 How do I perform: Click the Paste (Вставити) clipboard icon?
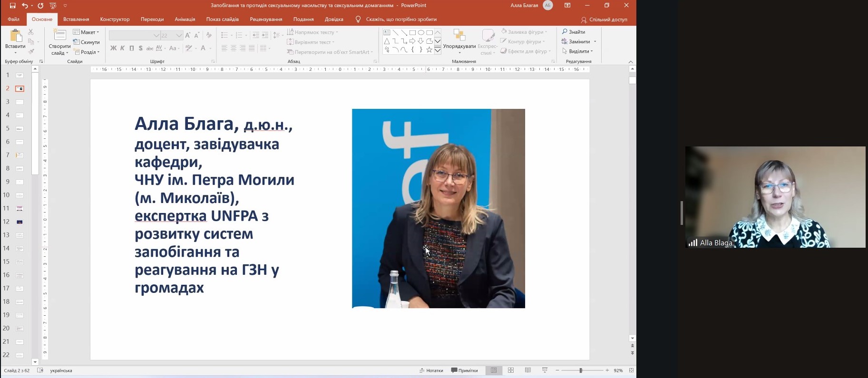15,37
